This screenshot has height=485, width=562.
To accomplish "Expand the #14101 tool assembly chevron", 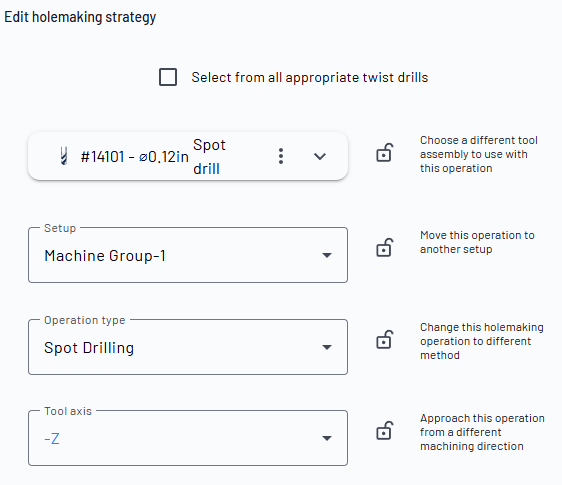I will (320, 156).
